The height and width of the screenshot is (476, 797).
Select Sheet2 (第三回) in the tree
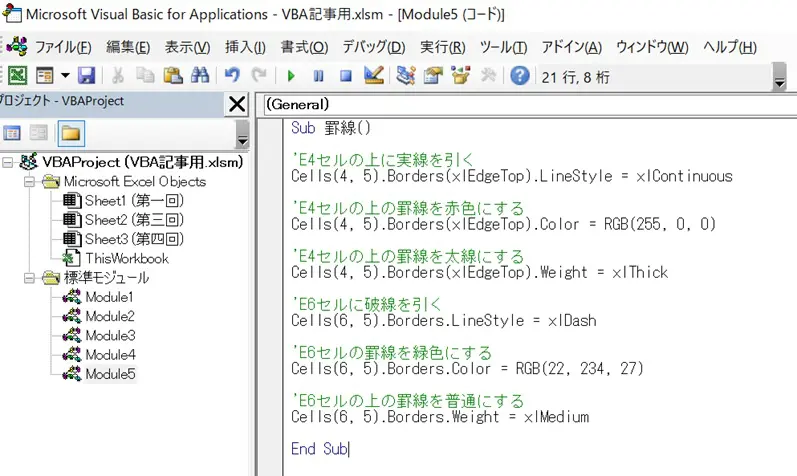134,220
